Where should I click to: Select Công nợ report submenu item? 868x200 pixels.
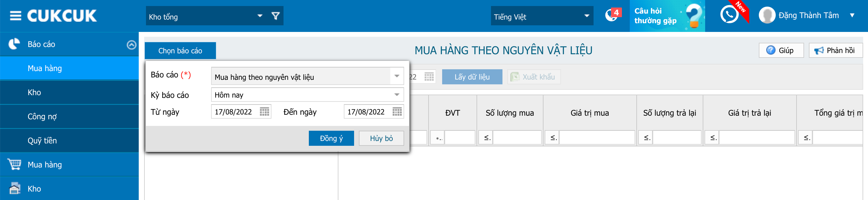(x=69, y=117)
